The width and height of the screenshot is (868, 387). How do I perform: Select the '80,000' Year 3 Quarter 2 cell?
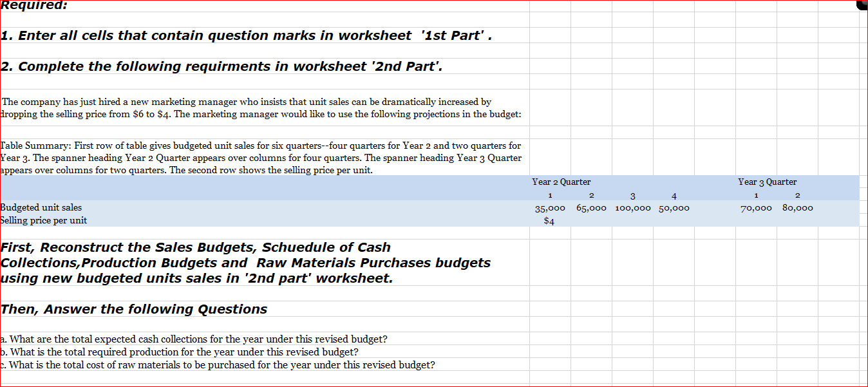point(797,207)
